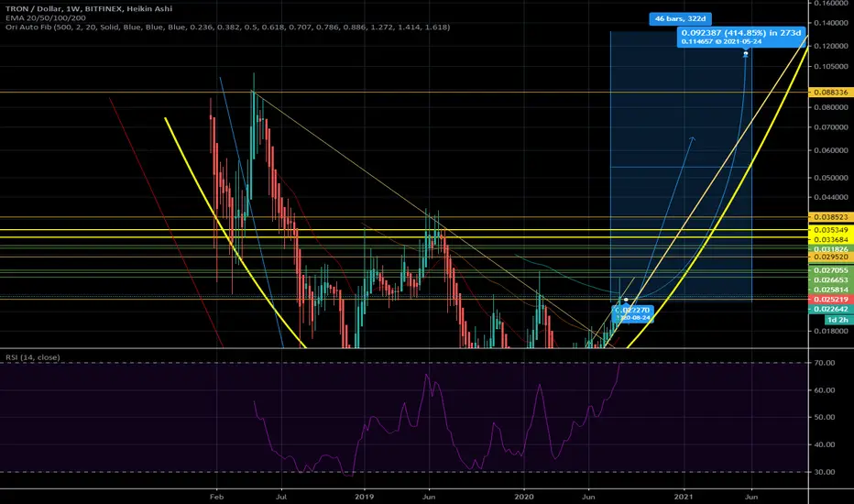This screenshot has height=504, width=854.
Task: Click the RSI 60.00 scale value
Action: click(825, 390)
